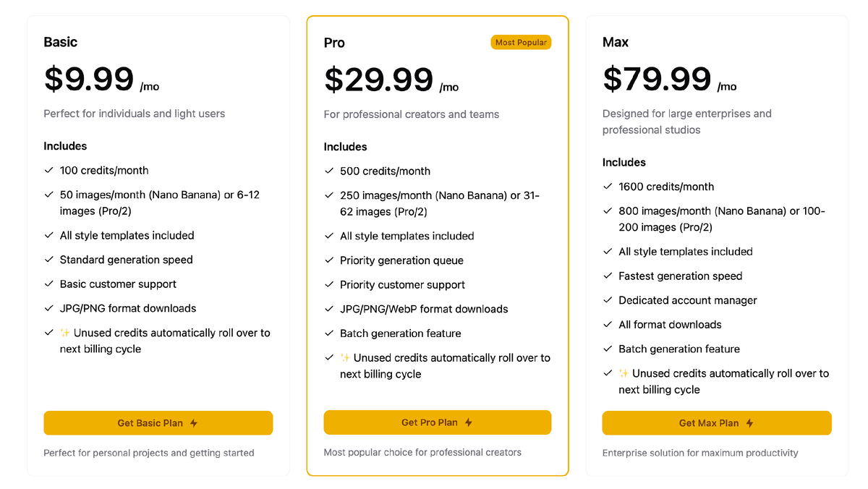The width and height of the screenshot is (868, 489).
Task: Click lightning bolt icon on Max plan button
Action: click(x=749, y=423)
